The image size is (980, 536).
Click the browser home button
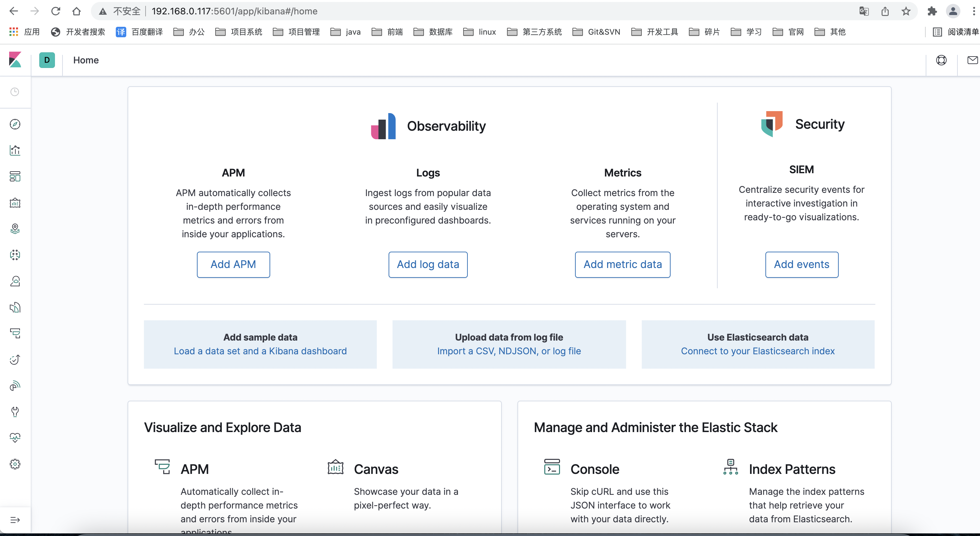pyautogui.click(x=77, y=11)
